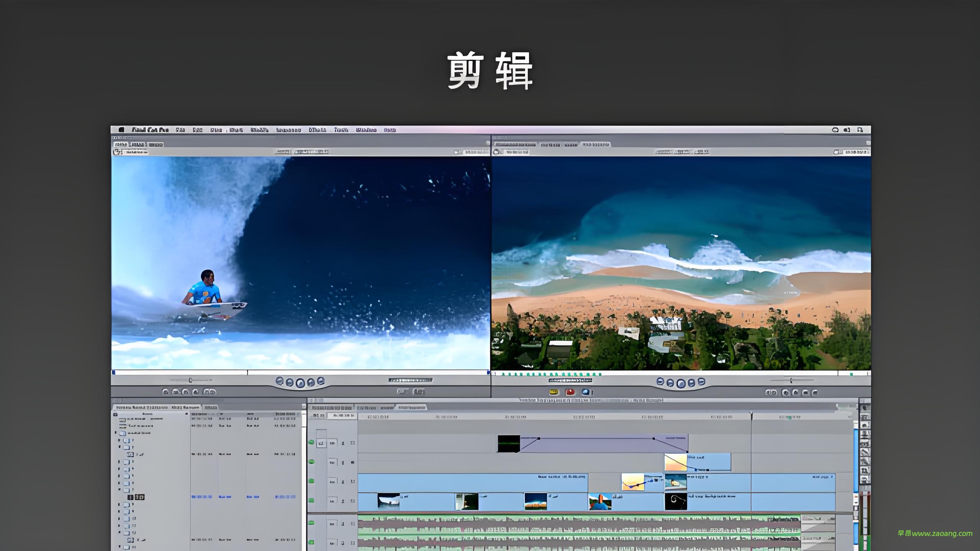Expand the first bin's disclosure triangle in Browser
Viewport: 980px width, 551px height.
coord(116,433)
